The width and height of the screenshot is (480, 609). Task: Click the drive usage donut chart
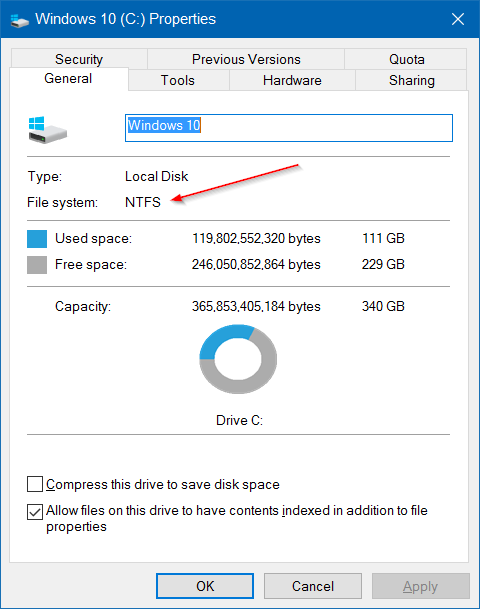pyautogui.click(x=238, y=359)
